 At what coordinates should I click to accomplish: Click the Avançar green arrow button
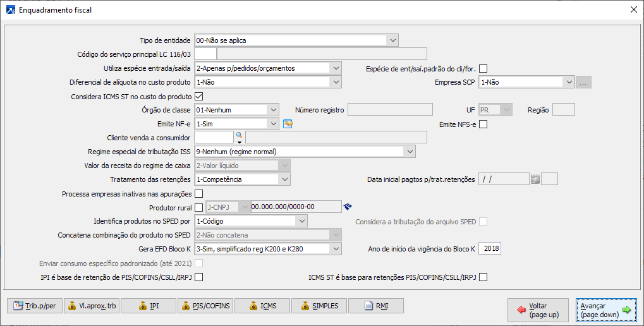point(606,310)
